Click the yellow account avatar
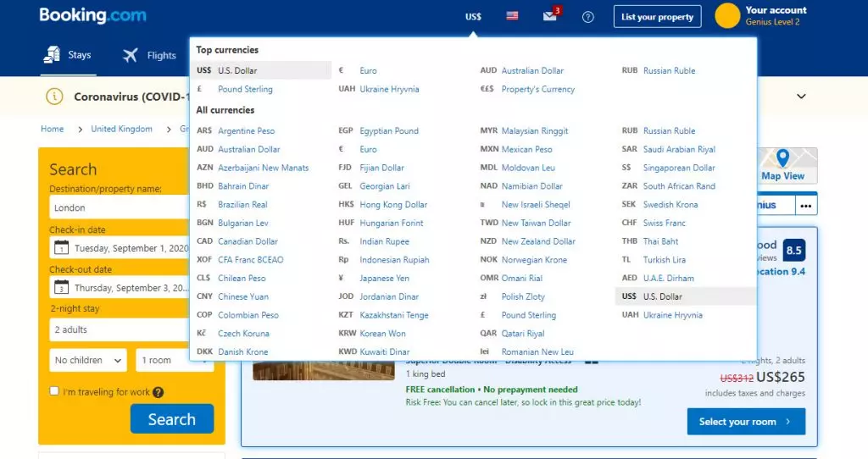 (x=727, y=15)
